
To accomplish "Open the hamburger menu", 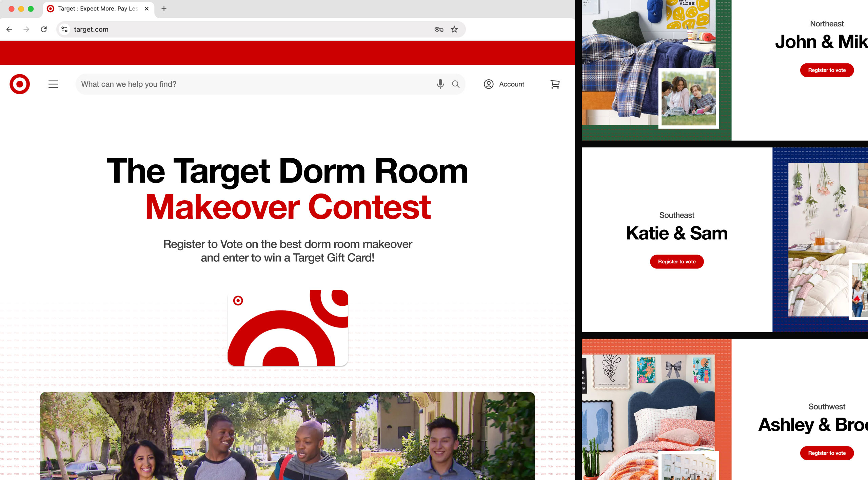I will pyautogui.click(x=53, y=84).
